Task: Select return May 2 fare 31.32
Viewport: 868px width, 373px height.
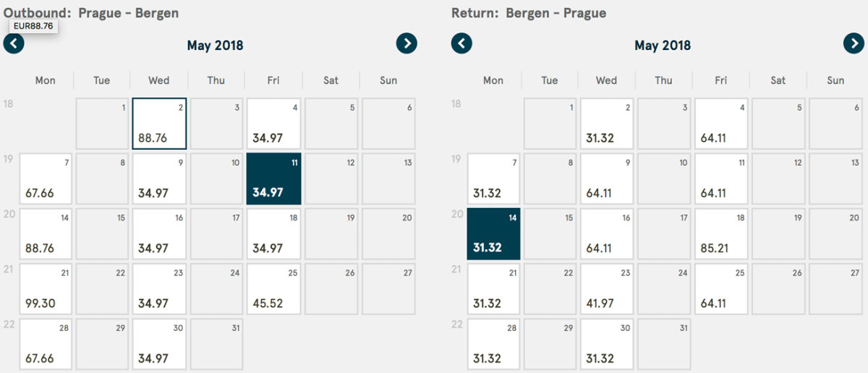Action: [607, 123]
